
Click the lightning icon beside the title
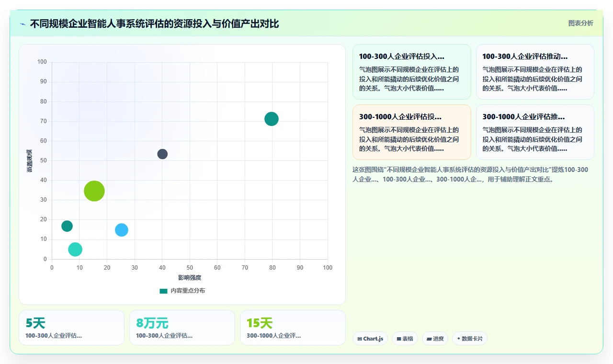point(23,24)
